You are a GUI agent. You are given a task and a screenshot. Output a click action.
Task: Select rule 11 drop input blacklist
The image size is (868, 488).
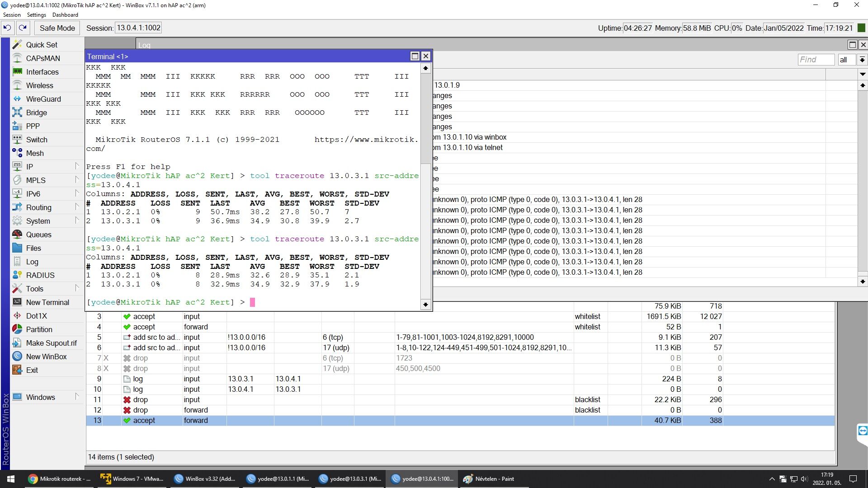click(x=460, y=399)
